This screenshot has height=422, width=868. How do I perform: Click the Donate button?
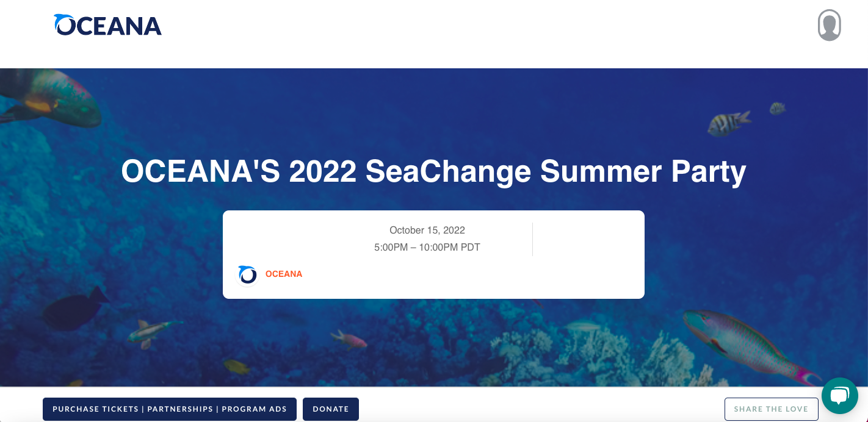(330, 409)
